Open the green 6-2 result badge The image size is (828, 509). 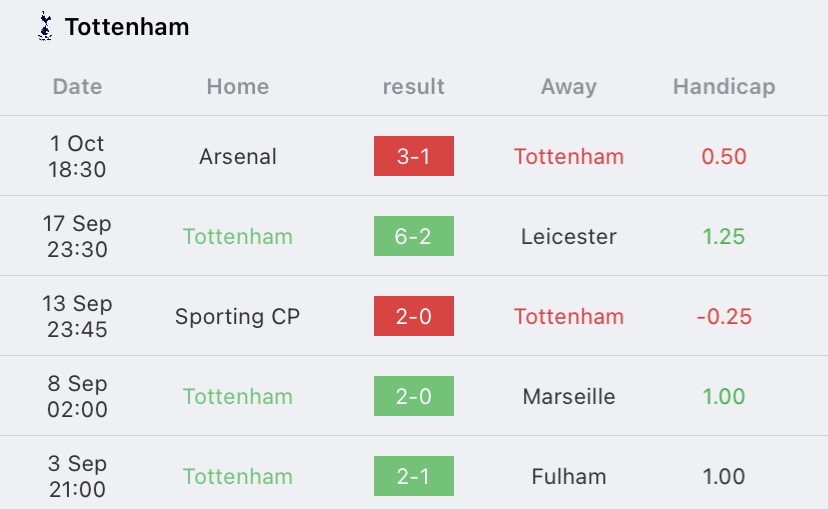413,236
